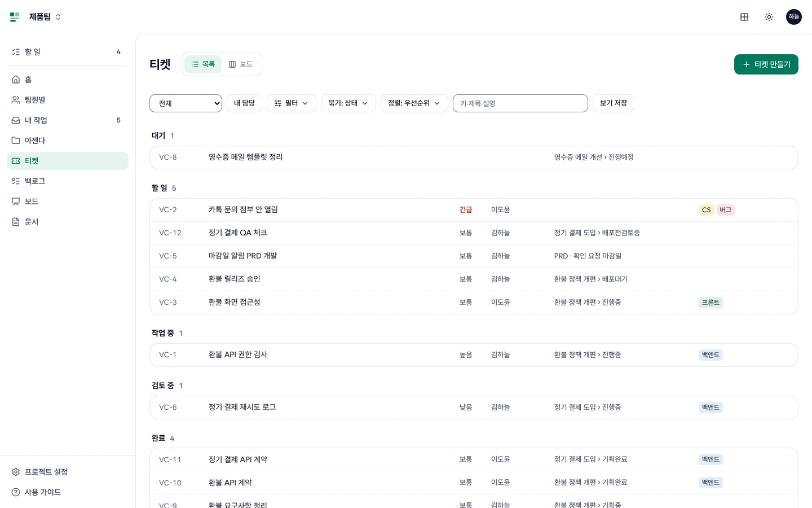
Task: Open the 하늘 user avatar menu
Action: 794,17
